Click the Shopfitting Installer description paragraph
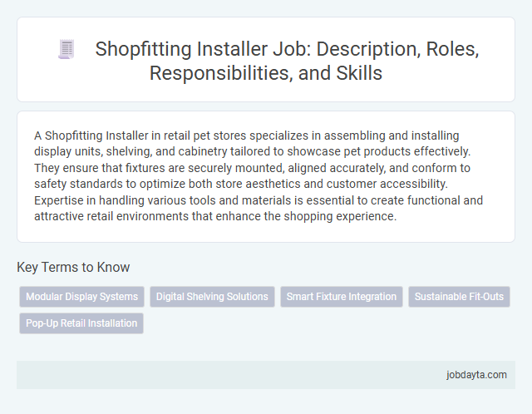Screen dimensions: 532x414 [259, 175]
